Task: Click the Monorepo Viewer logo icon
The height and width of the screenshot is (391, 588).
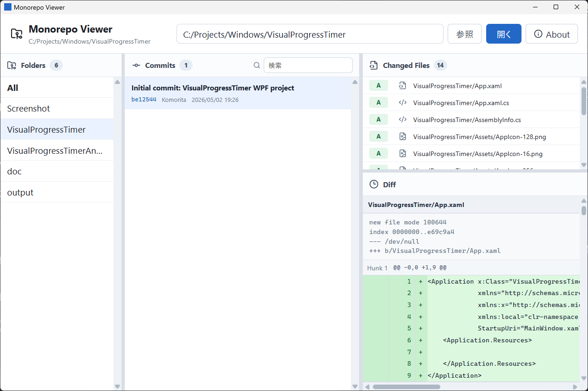Action: (x=17, y=34)
